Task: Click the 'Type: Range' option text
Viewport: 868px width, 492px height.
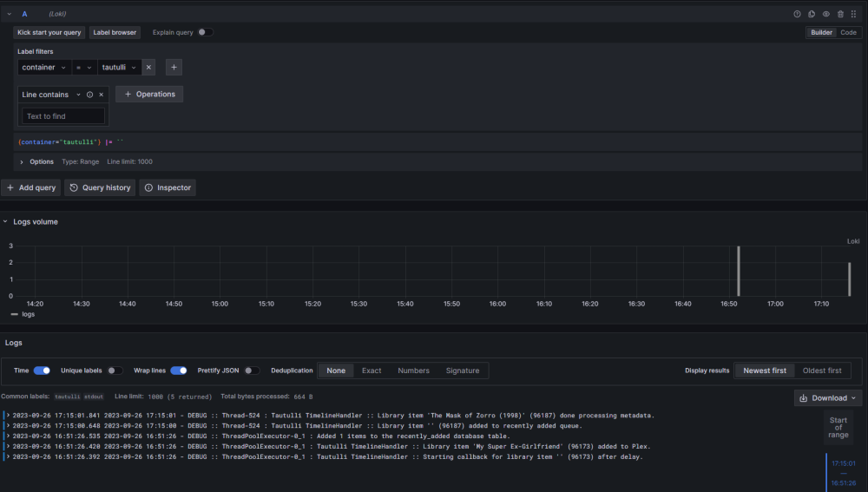Action: tap(80, 162)
